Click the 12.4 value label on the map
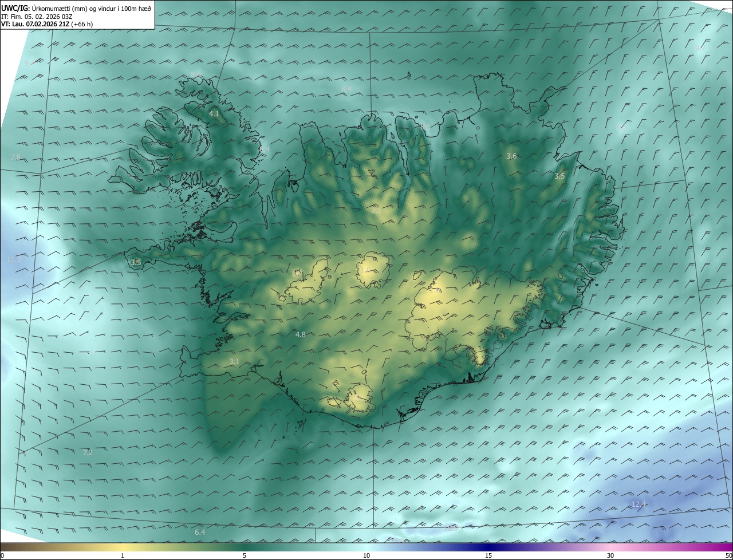Screen dimensions: 733x560 coord(639,504)
